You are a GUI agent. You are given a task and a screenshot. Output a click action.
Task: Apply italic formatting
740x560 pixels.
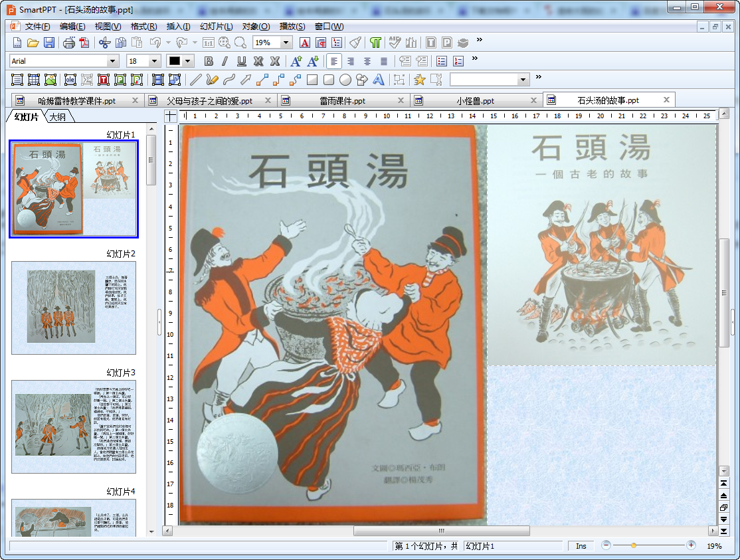[x=225, y=61]
